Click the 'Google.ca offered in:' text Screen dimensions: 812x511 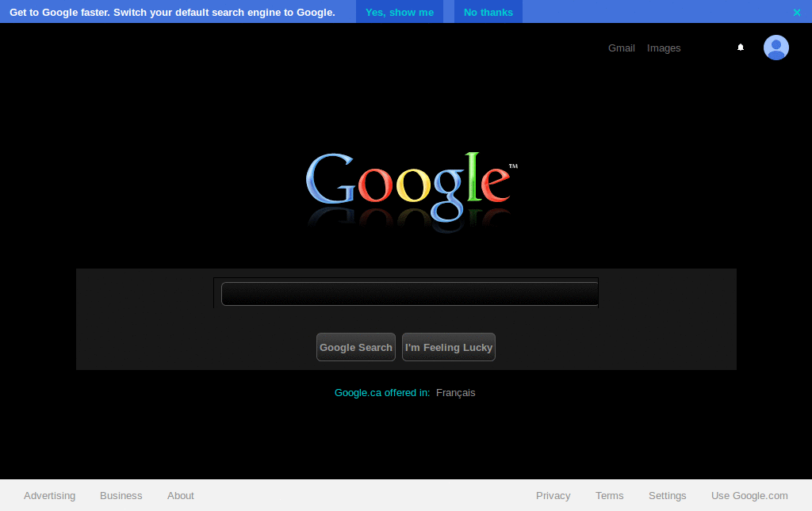click(x=382, y=393)
